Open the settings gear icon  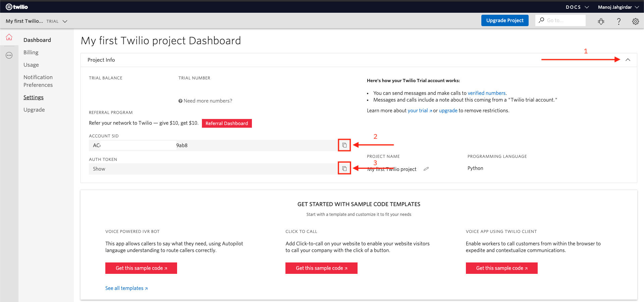tap(636, 21)
